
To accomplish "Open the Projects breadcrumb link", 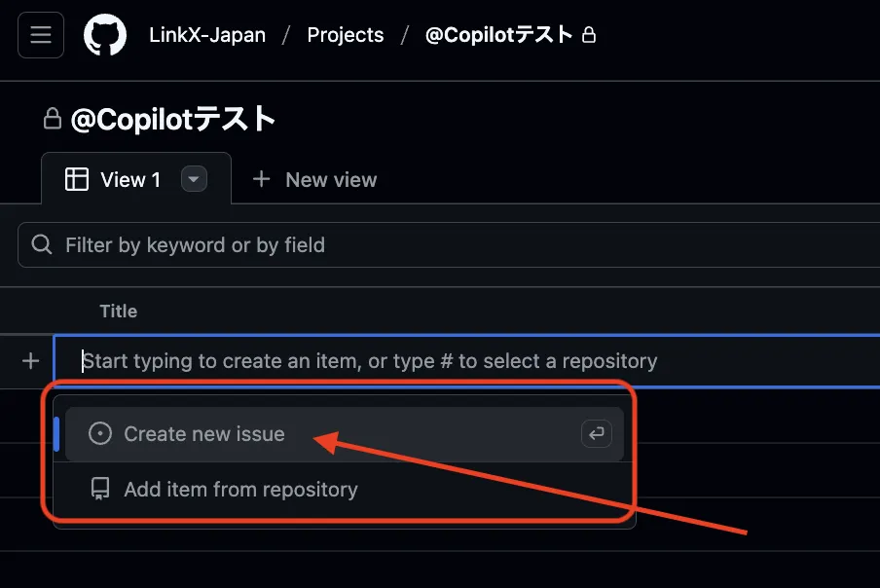I will click(x=346, y=34).
